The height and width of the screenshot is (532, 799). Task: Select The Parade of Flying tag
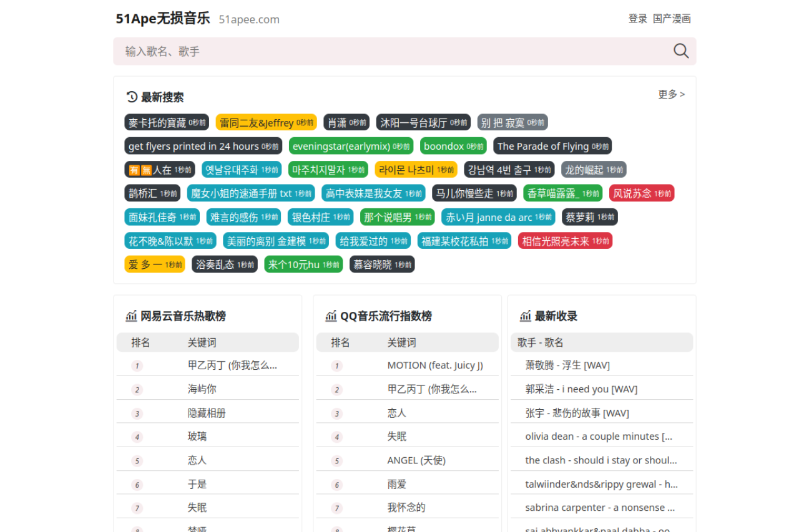click(x=552, y=146)
